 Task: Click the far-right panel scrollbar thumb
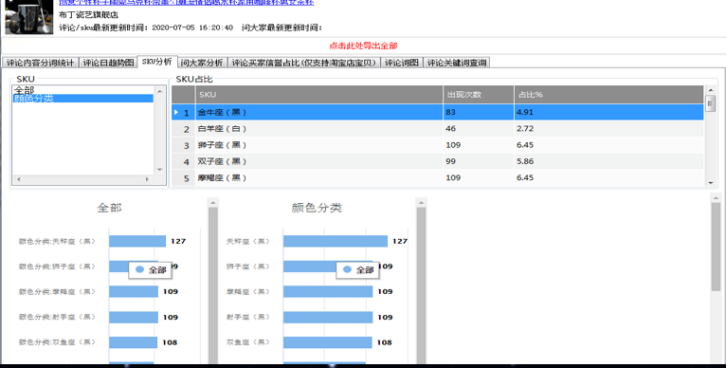tap(716, 247)
